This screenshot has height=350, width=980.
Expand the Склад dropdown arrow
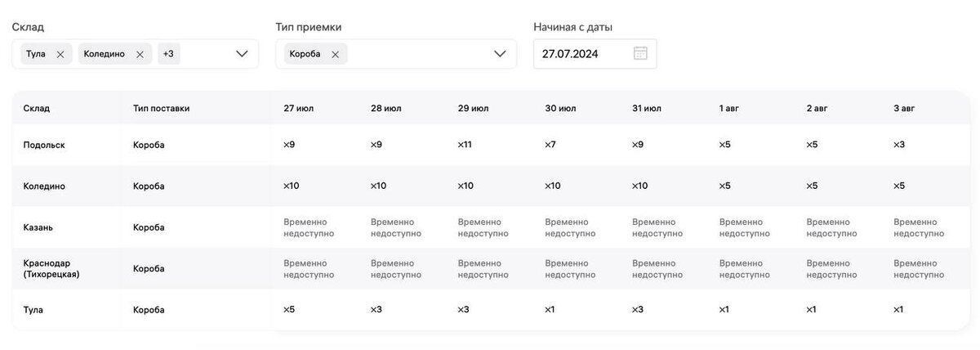tap(242, 54)
